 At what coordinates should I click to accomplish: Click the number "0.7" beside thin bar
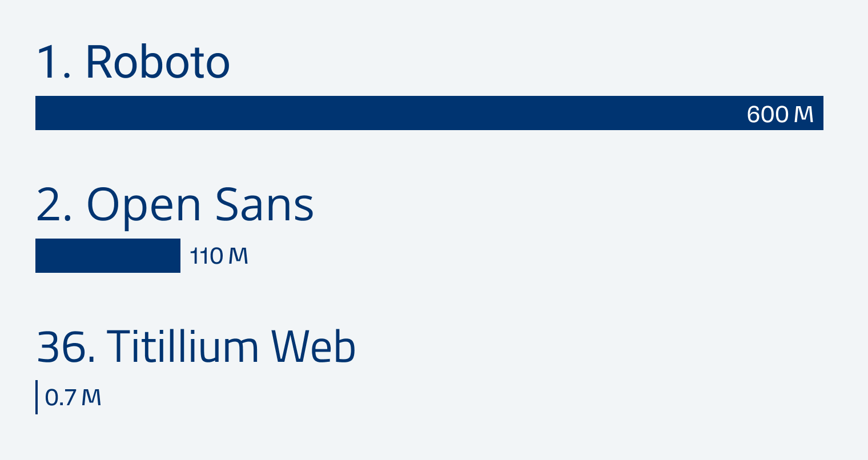click(x=61, y=398)
